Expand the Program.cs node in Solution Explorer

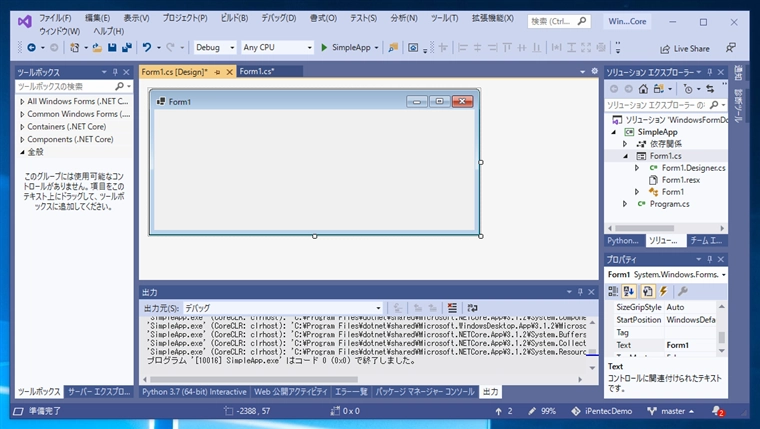click(625, 204)
